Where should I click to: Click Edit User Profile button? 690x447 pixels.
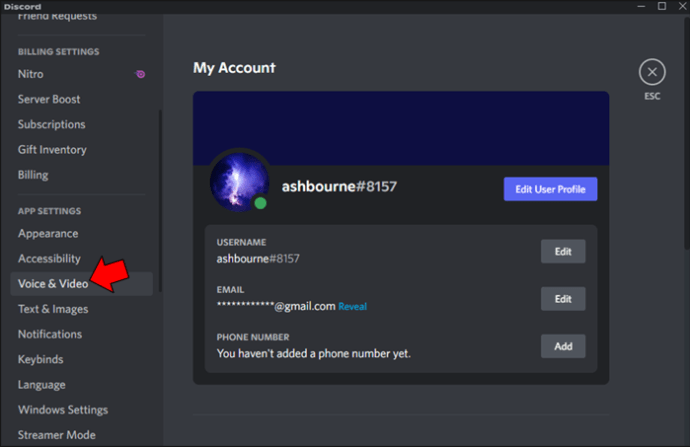(x=551, y=189)
